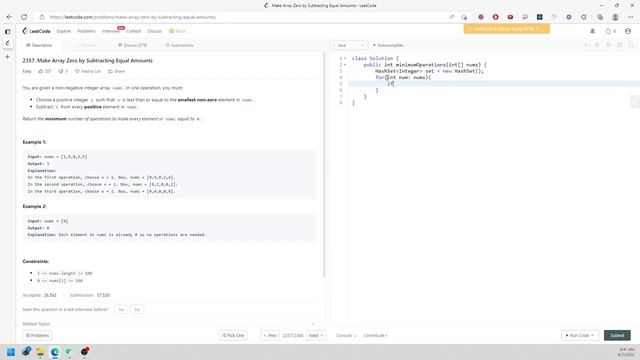The height and width of the screenshot is (360, 640).
Task: Open the notifications bell icon
Action: [x=593, y=31]
